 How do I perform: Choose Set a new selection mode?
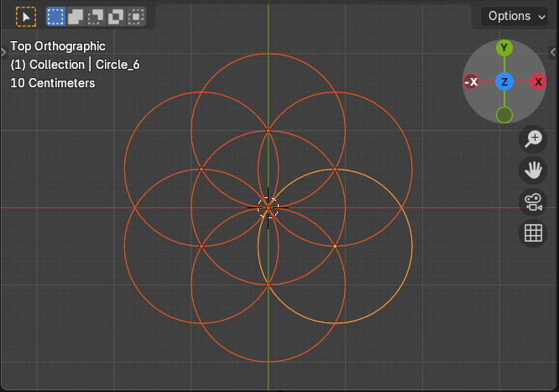pos(55,17)
